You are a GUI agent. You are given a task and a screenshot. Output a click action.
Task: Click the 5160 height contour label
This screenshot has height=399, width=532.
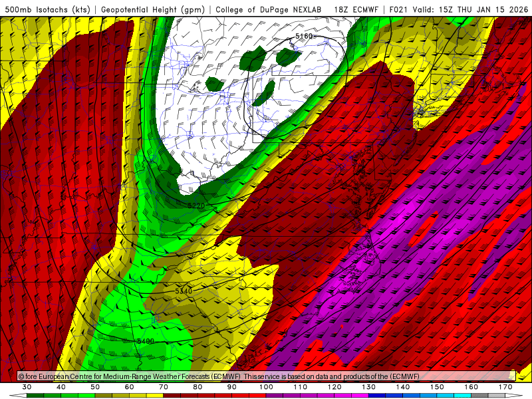click(304, 36)
